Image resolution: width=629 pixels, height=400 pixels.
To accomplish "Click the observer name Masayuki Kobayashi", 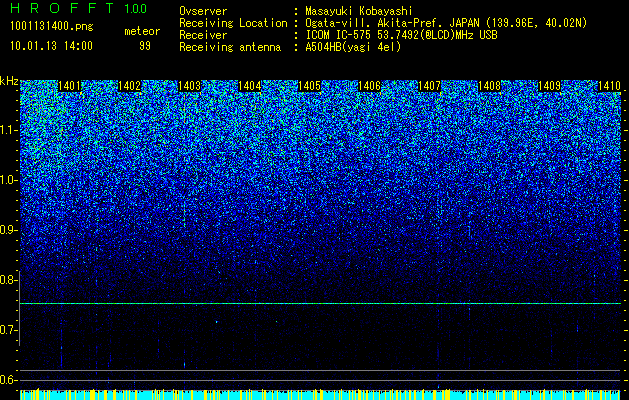I will pos(359,11).
